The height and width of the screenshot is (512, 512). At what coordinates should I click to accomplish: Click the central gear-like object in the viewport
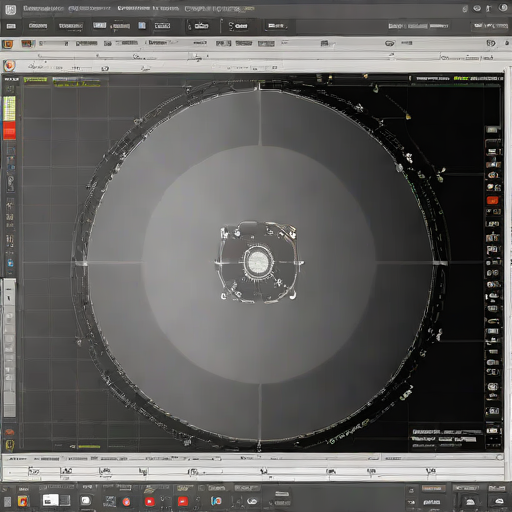click(x=257, y=262)
